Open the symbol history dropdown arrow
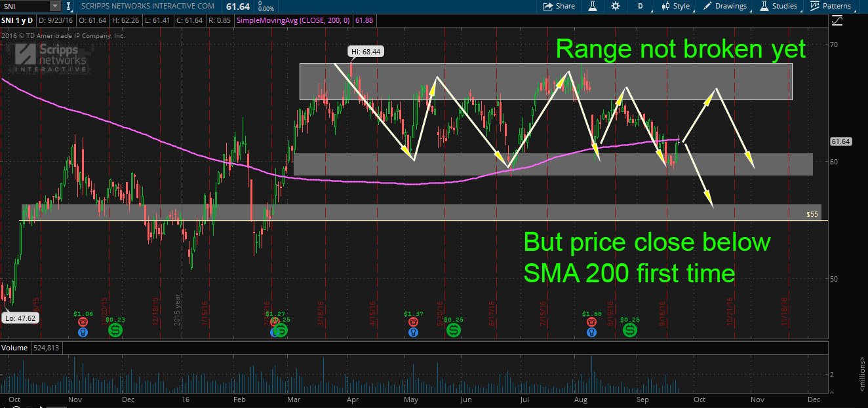 point(54,6)
